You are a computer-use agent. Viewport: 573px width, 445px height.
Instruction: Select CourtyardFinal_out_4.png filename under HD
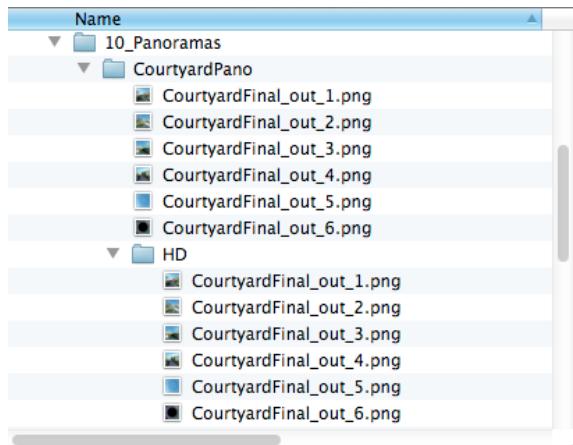[296, 361]
